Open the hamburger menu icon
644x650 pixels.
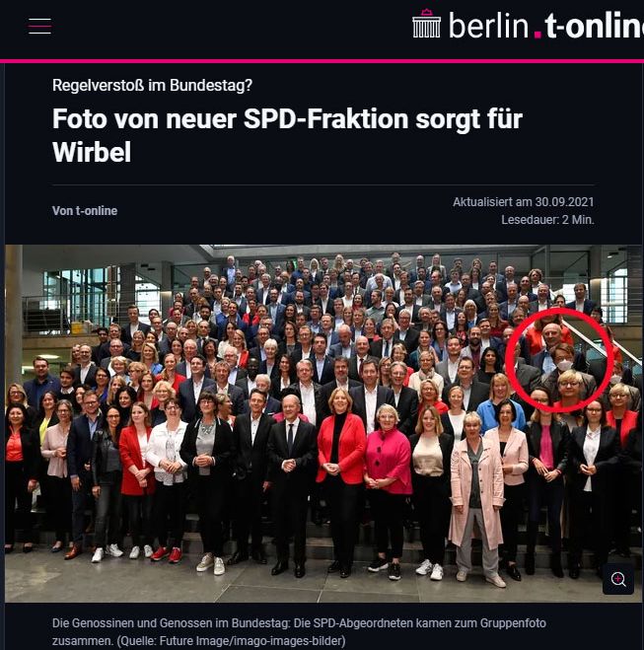point(39,26)
